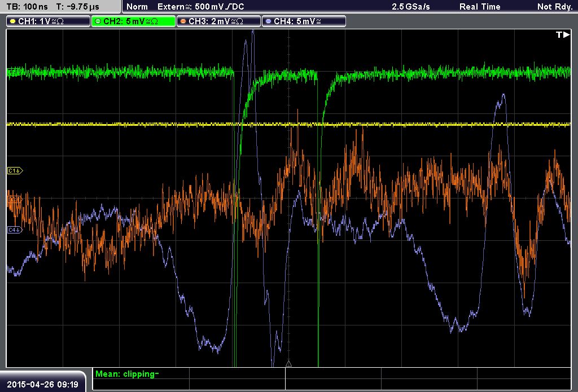Click the trigger time triangle marker at bottom

coord(288,364)
